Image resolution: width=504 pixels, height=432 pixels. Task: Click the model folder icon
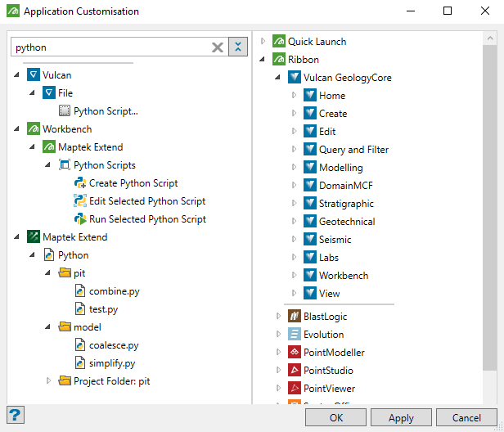(x=65, y=326)
